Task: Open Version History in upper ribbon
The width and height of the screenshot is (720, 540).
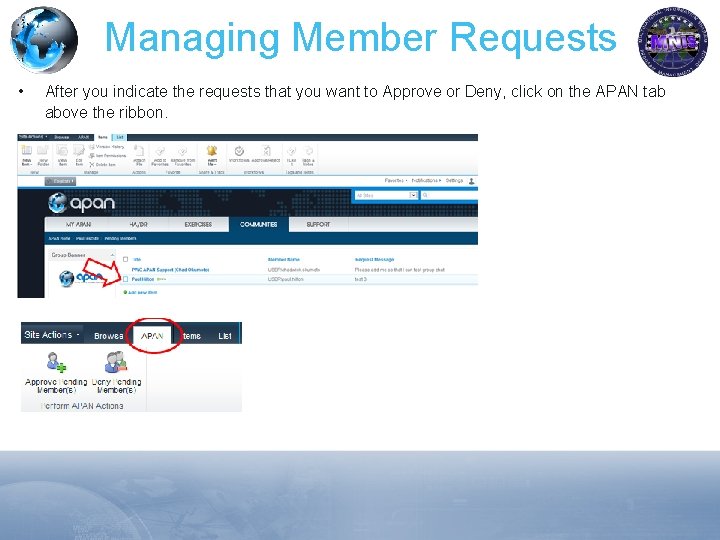Action: [107, 147]
